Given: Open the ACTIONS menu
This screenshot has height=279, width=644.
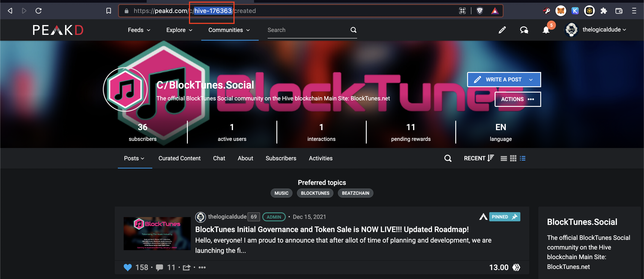Looking at the screenshot, I should pyautogui.click(x=517, y=99).
